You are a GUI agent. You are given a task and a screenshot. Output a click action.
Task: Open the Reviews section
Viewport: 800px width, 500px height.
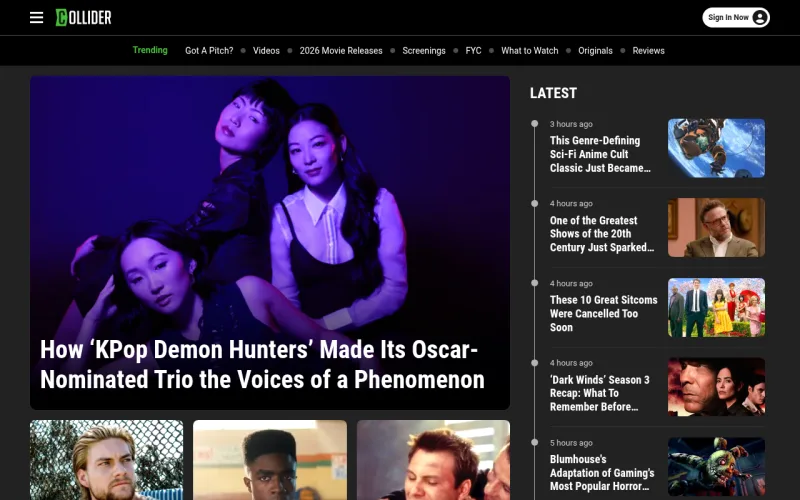coord(648,51)
